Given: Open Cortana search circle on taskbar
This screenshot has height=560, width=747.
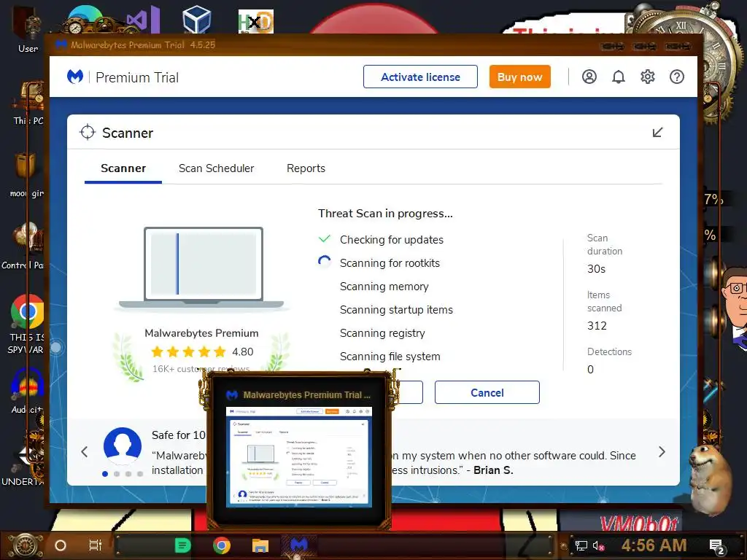Looking at the screenshot, I should tap(61, 545).
